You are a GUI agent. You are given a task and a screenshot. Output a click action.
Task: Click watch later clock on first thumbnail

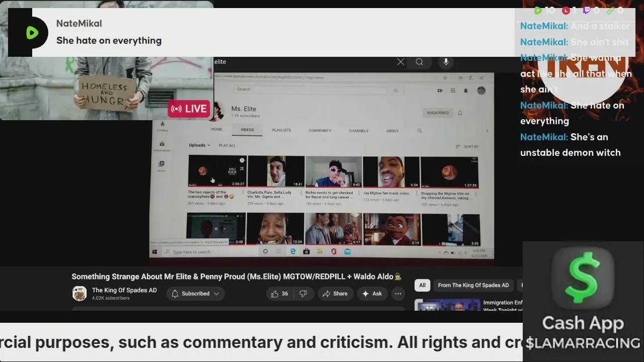(242, 161)
